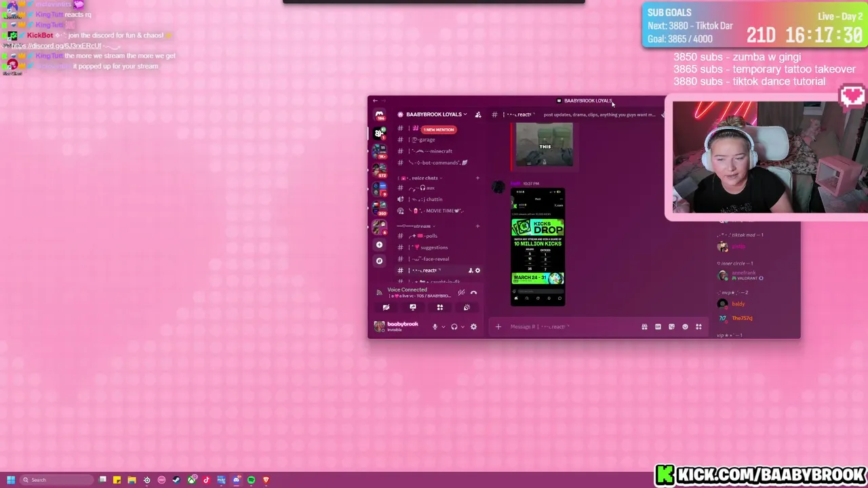Turn on camera in voice panel
Screen dimensions: 868x488
[386, 308]
